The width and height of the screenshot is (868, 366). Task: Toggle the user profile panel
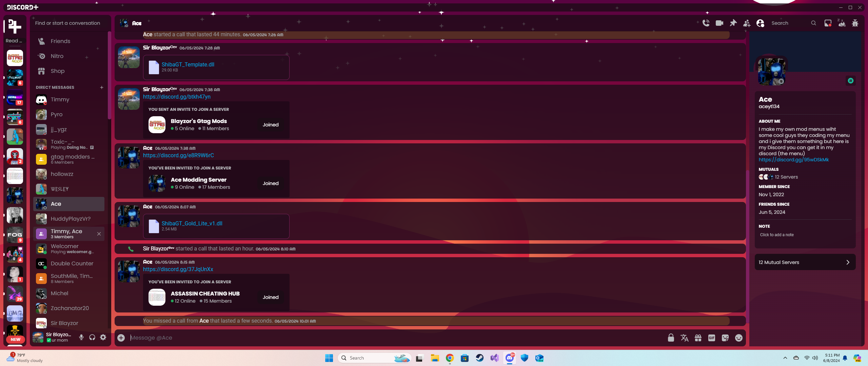coord(760,23)
